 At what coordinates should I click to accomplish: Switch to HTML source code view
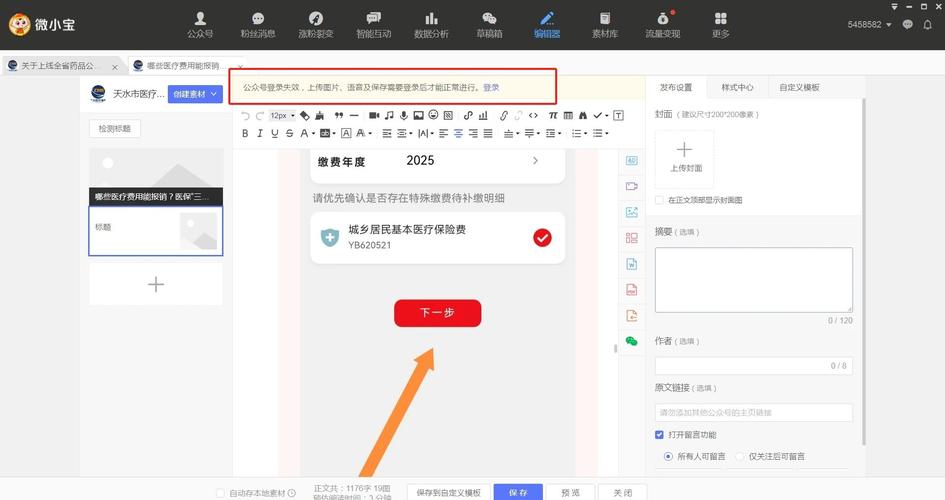tap(533, 116)
